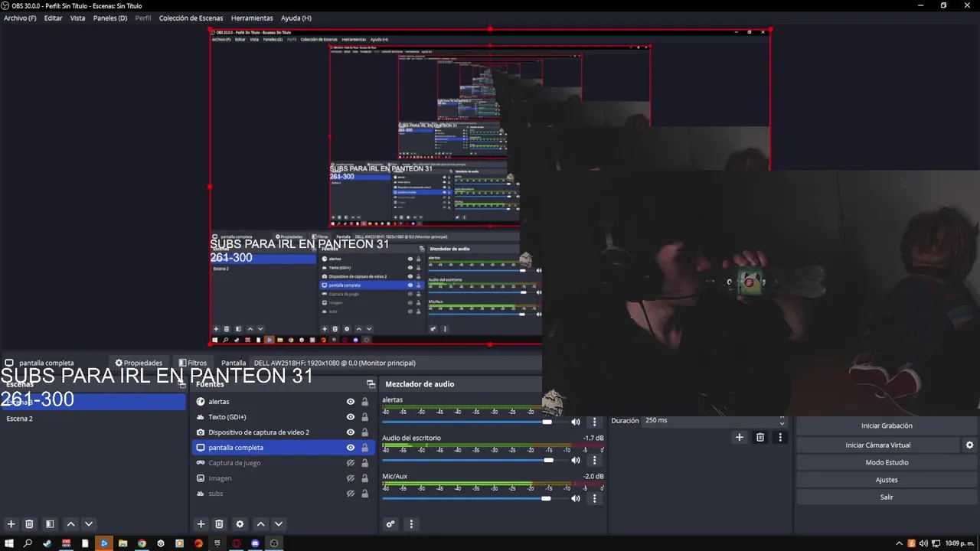Open alertas audio channel options menu
Image resolution: width=980 pixels, height=551 pixels.
(x=594, y=422)
